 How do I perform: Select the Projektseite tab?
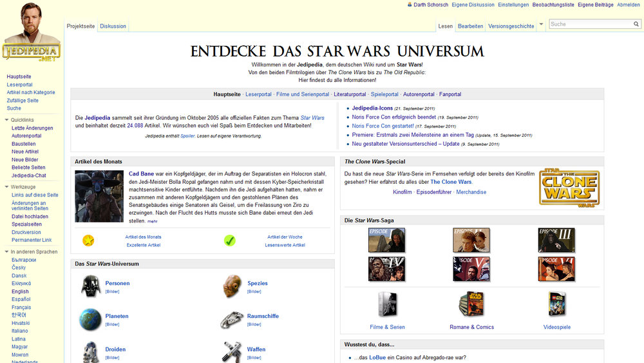[x=80, y=26]
